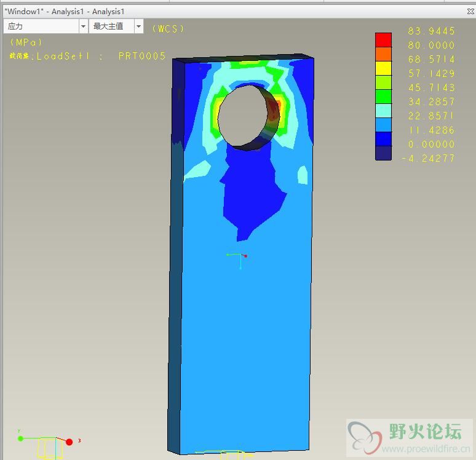Click the PRT0005 part name label
Screen dimensions: 476x460
(x=142, y=56)
